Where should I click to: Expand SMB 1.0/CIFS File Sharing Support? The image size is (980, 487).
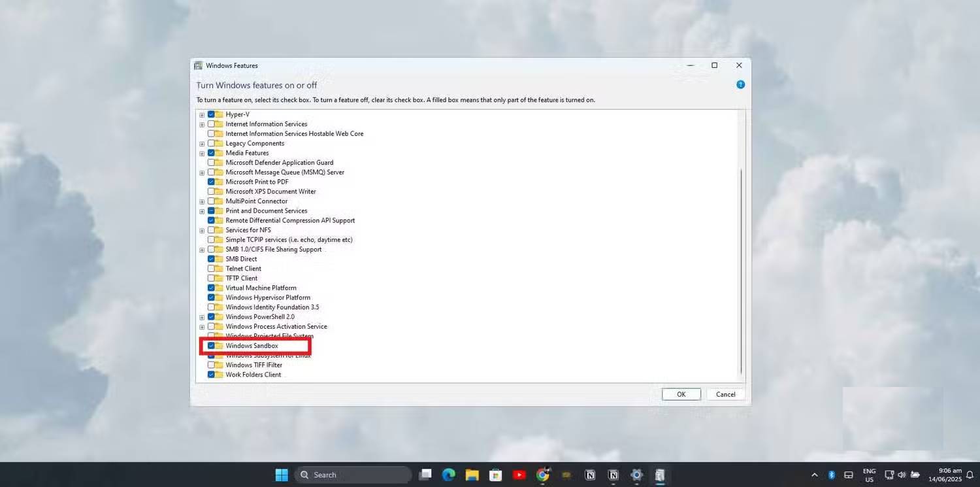202,249
